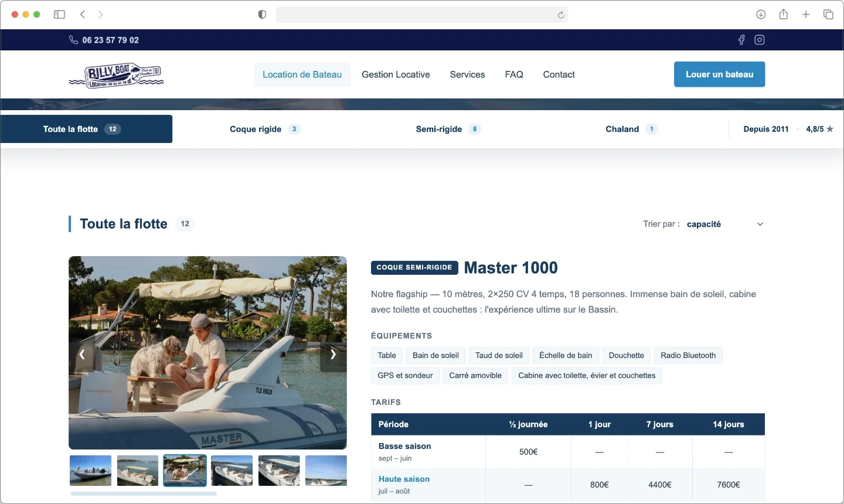This screenshot has height=504, width=844.
Task: Toggle the Safari sidebar
Action: point(59,14)
